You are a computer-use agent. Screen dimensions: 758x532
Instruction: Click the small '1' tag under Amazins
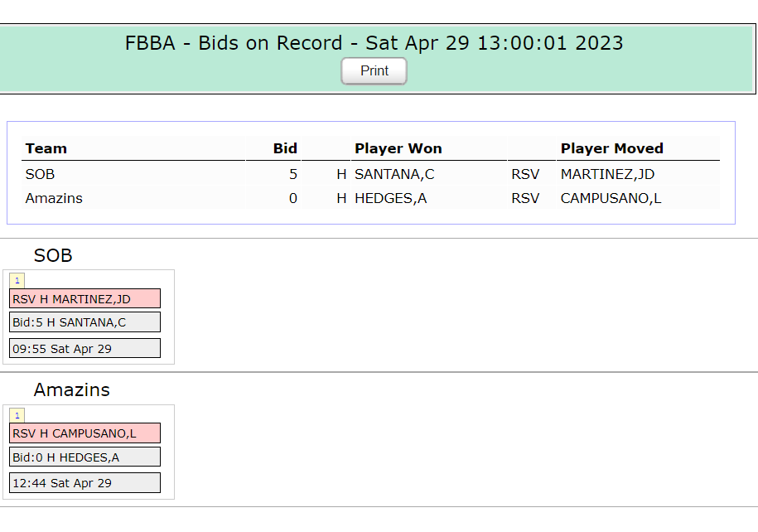coord(17,415)
